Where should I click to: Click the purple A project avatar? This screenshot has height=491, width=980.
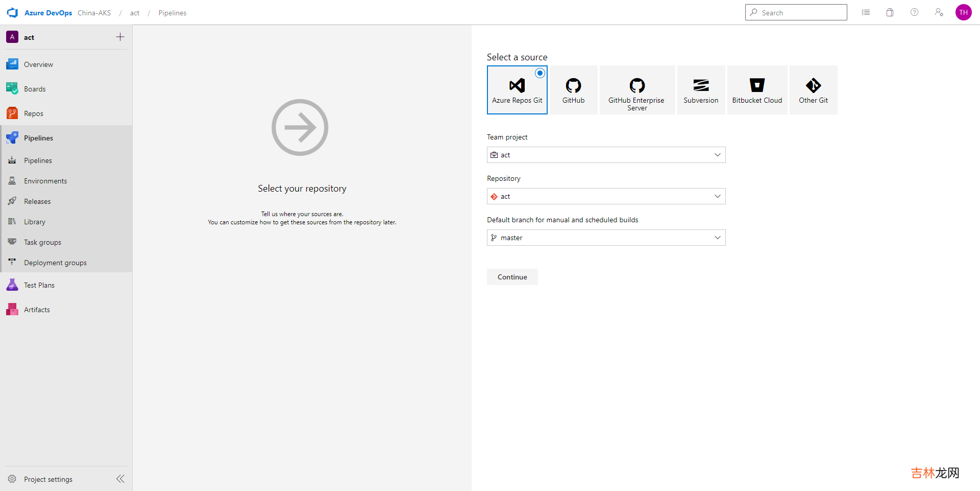12,37
